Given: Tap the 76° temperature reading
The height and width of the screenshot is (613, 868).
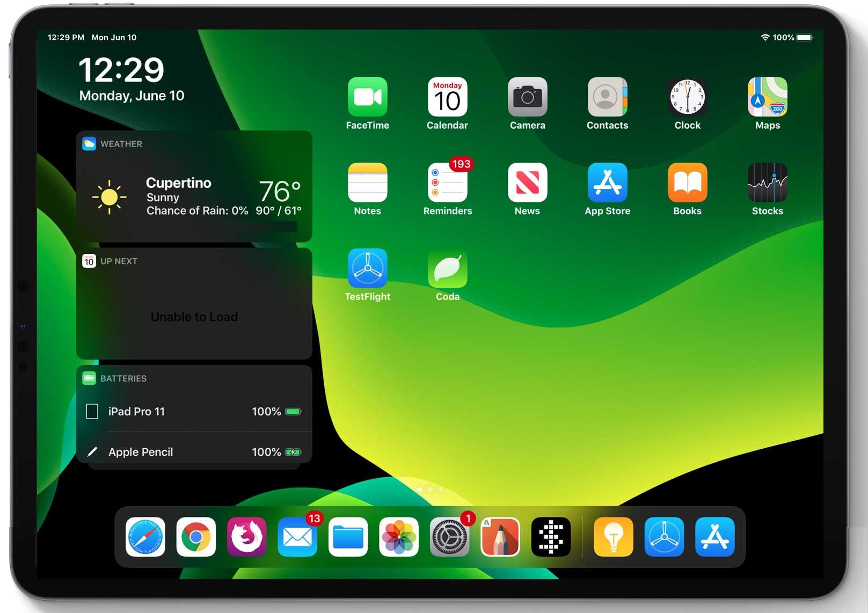Looking at the screenshot, I should (280, 191).
